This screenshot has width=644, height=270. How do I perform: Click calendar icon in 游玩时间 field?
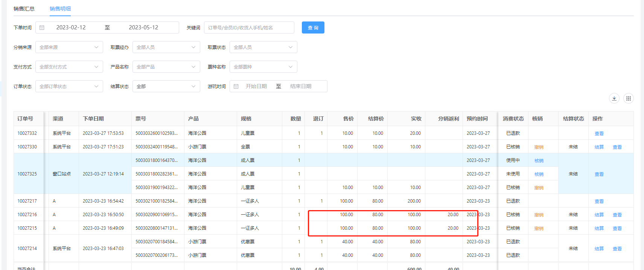236,86
